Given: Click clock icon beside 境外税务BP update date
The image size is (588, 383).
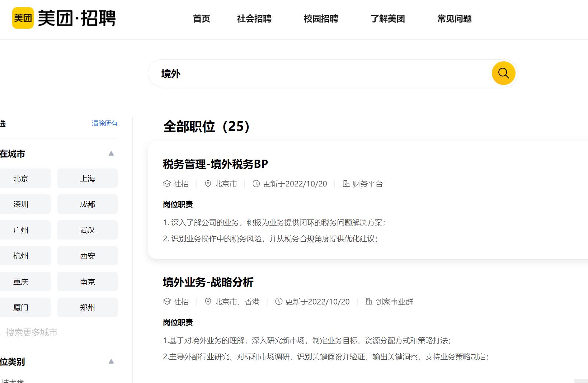Looking at the screenshot, I should pyautogui.click(x=256, y=184).
